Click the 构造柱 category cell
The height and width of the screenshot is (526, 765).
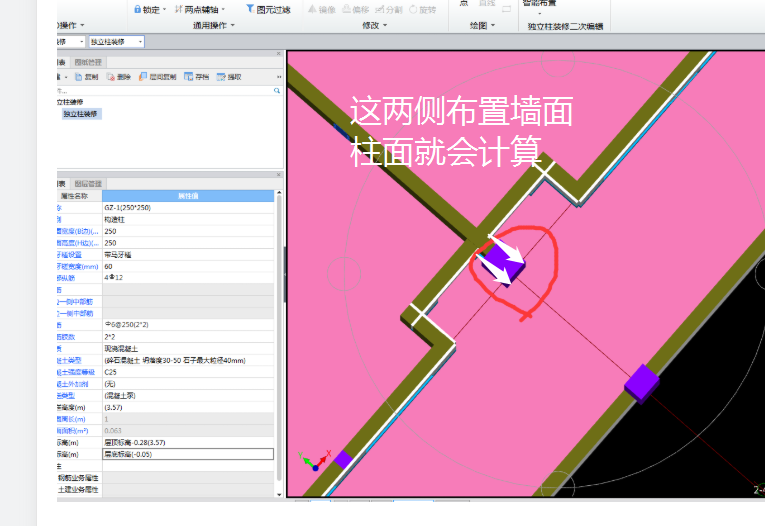coord(188,220)
